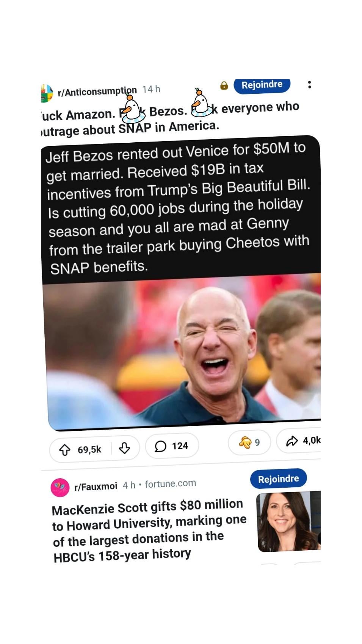The image size is (362, 644).
Task: Join r/Fauxmoi using Rejoindre button
Action: click(x=278, y=479)
